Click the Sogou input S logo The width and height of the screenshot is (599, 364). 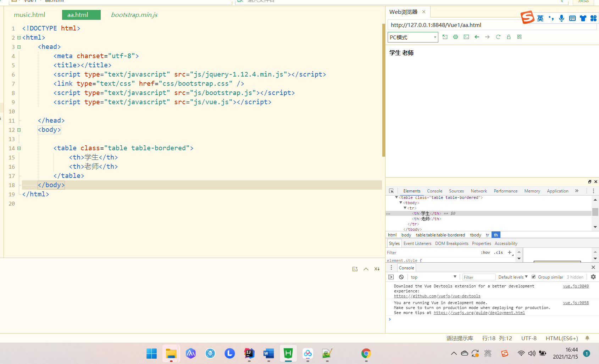[527, 17]
